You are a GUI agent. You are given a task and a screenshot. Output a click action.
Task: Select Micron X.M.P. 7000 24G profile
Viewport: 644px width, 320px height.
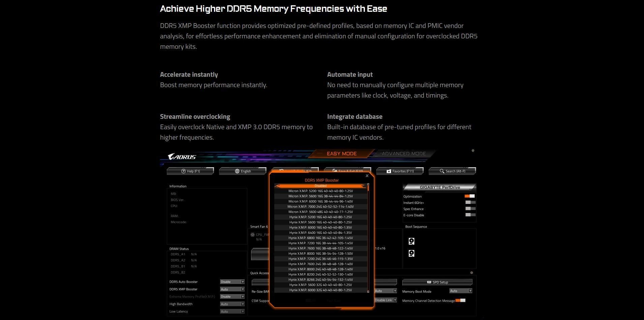(x=320, y=207)
